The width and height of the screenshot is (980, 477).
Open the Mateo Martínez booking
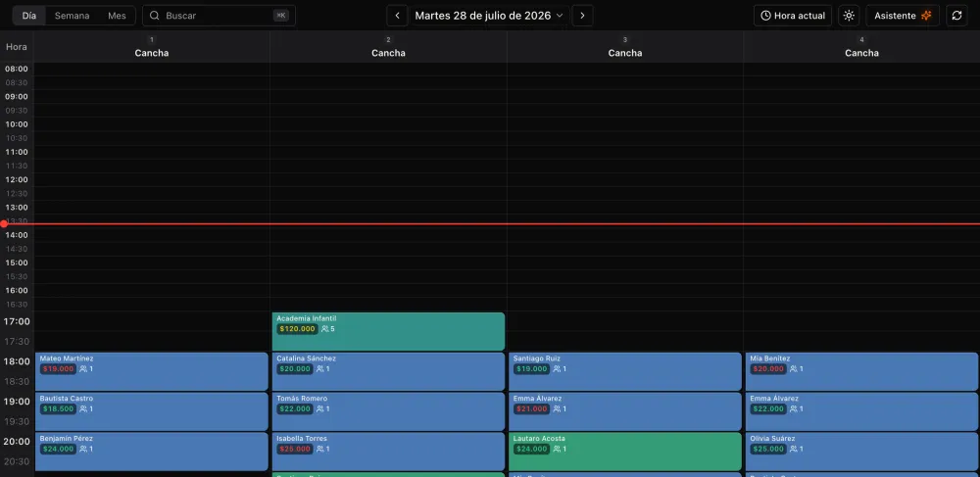pos(151,371)
